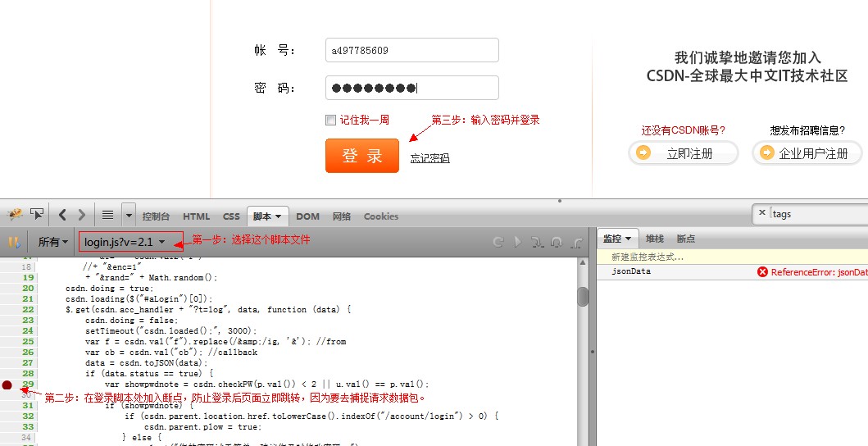Image resolution: width=868 pixels, height=446 pixels.
Task: Switch to the CSS tab
Action: [x=231, y=216]
